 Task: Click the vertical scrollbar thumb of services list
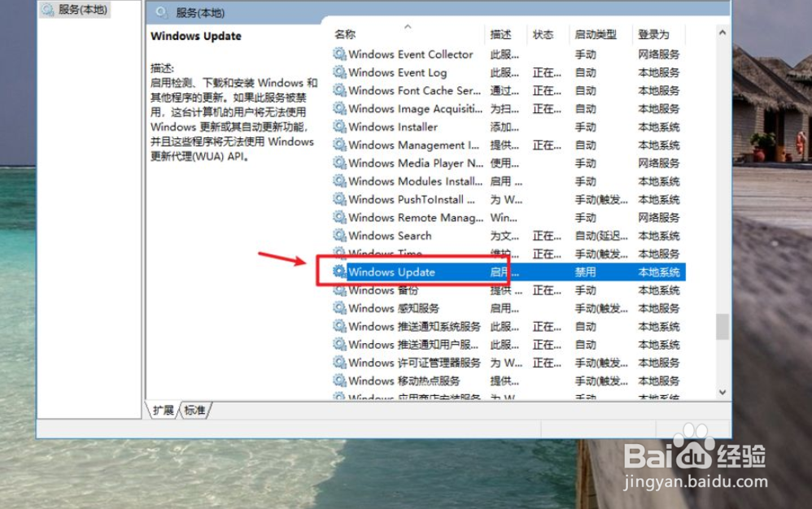(x=723, y=326)
